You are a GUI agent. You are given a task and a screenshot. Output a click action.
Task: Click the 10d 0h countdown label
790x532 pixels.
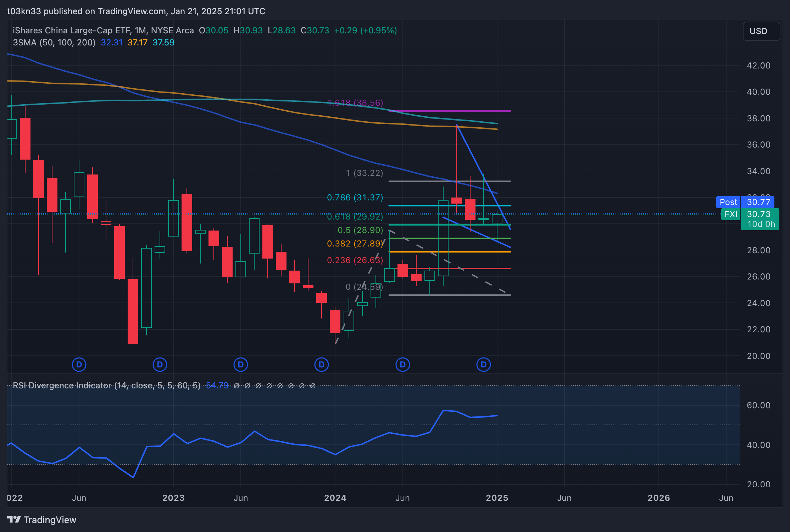coord(761,225)
